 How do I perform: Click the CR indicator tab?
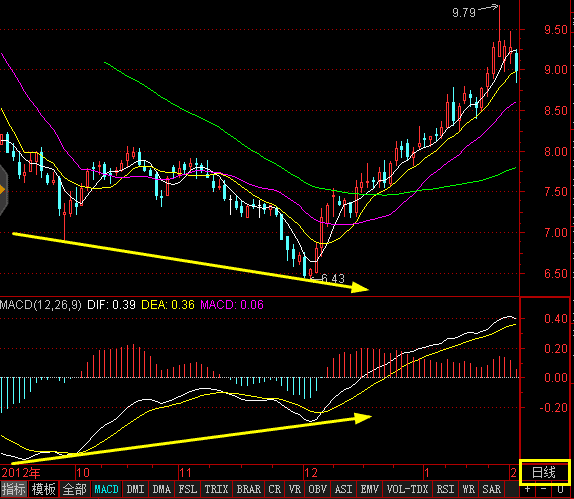coord(275,489)
